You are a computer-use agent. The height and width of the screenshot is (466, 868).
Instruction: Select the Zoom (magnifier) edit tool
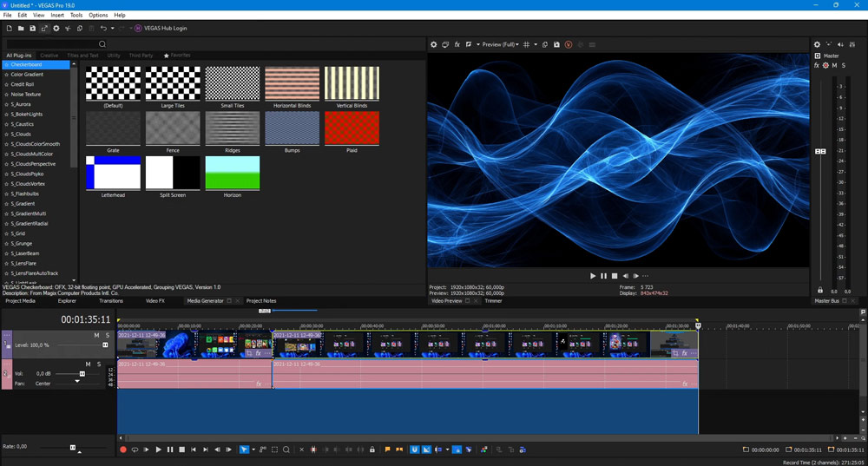pos(286,450)
